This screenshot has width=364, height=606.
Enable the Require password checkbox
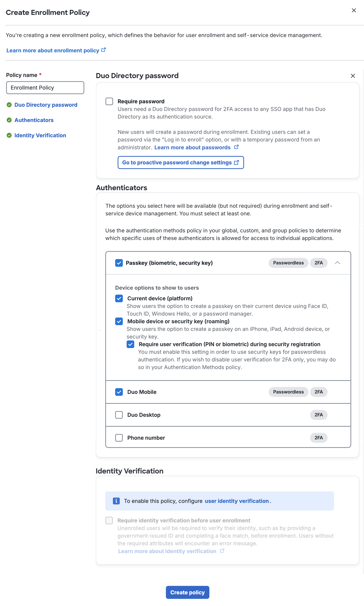click(109, 101)
